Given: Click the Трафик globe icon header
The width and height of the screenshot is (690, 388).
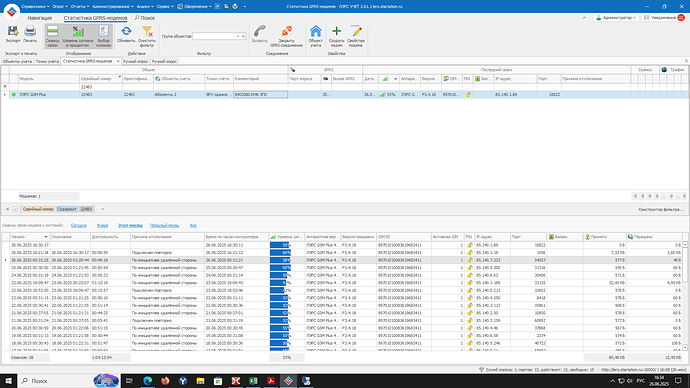Looking at the screenshot, I should coord(664,70).
